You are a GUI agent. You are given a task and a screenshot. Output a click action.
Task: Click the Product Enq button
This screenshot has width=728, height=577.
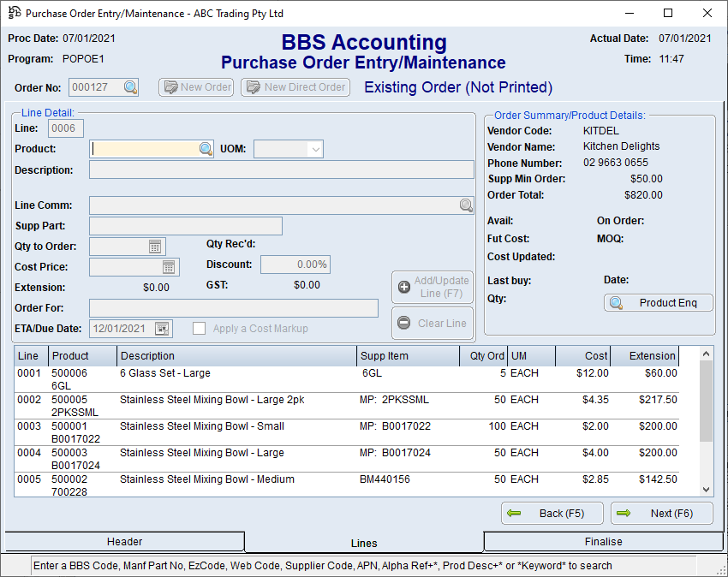click(x=659, y=303)
